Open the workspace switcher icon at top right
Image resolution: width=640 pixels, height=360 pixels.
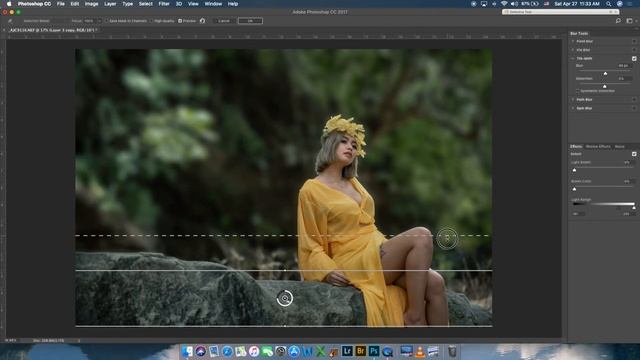(629, 21)
